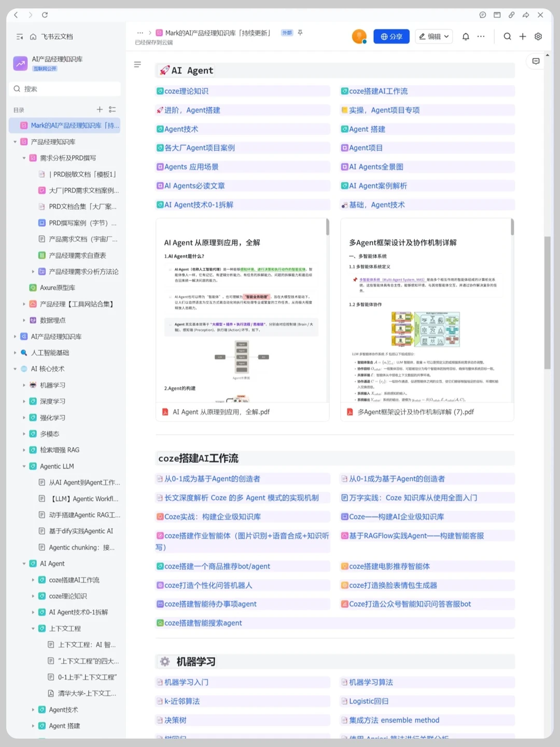Refresh the page with reload icon
560x747 pixels.
45,15
